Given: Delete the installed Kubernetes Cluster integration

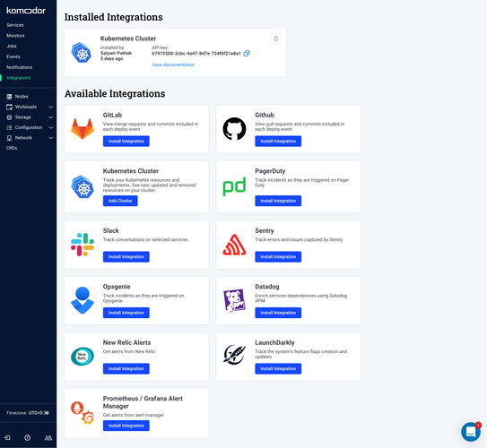Looking at the screenshot, I should tap(276, 39).
